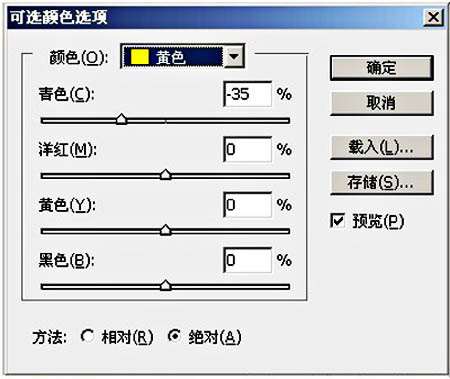Click the 黑色 slider handle

(x=165, y=285)
